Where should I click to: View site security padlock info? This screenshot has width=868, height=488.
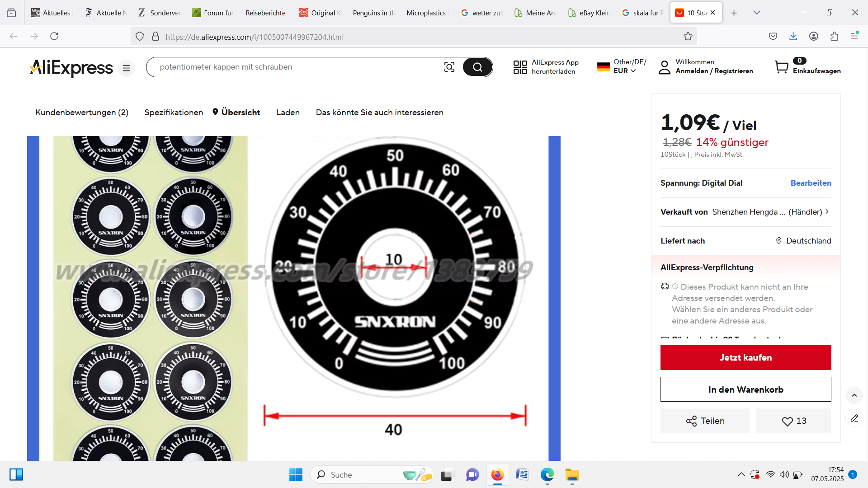pyautogui.click(x=156, y=37)
